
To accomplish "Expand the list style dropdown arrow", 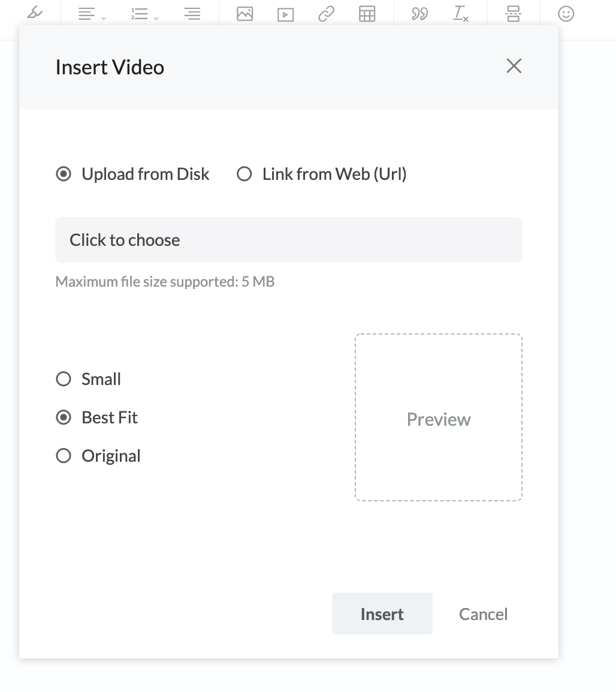I will [156, 19].
